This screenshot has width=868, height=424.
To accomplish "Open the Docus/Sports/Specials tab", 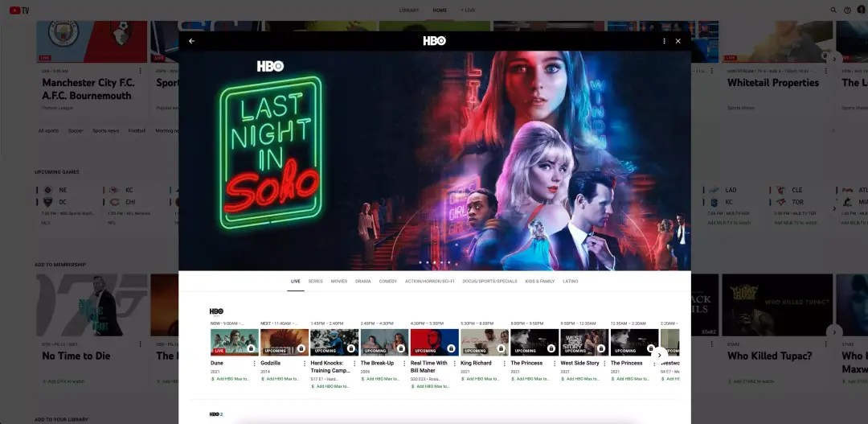I will pyautogui.click(x=490, y=282).
